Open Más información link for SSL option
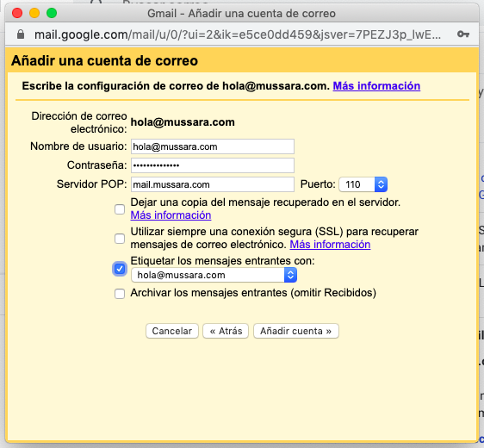 click(x=330, y=245)
